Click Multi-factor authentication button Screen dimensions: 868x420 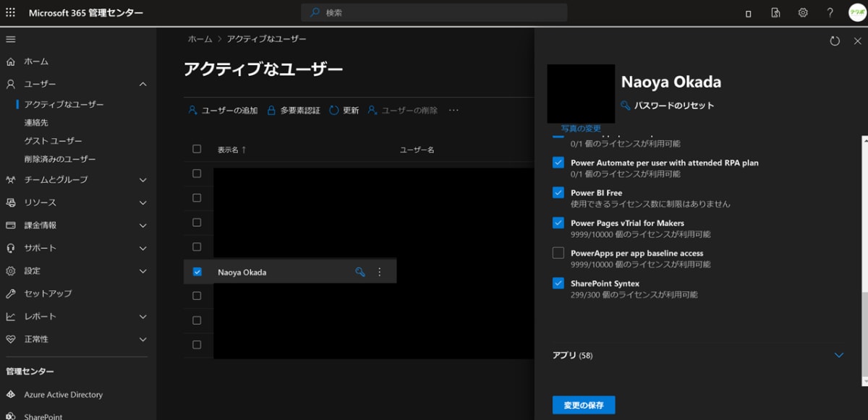(294, 111)
